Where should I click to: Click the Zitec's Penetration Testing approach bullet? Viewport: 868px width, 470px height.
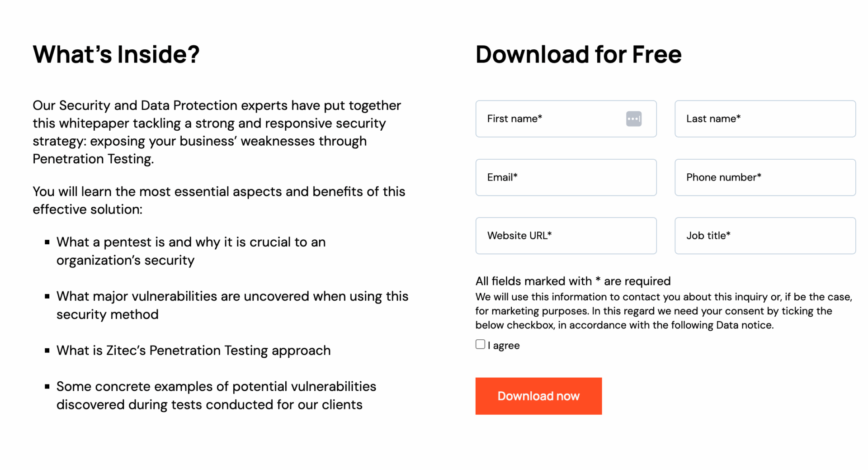pyautogui.click(x=193, y=351)
